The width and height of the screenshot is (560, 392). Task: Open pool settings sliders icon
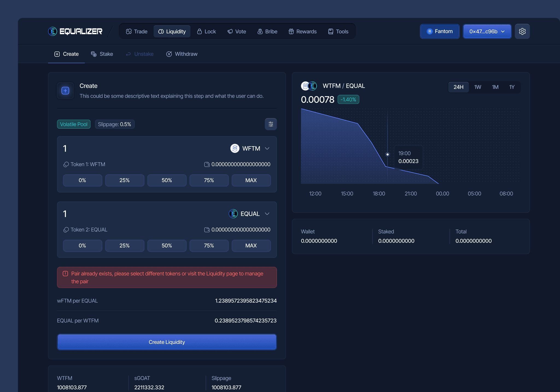271,124
